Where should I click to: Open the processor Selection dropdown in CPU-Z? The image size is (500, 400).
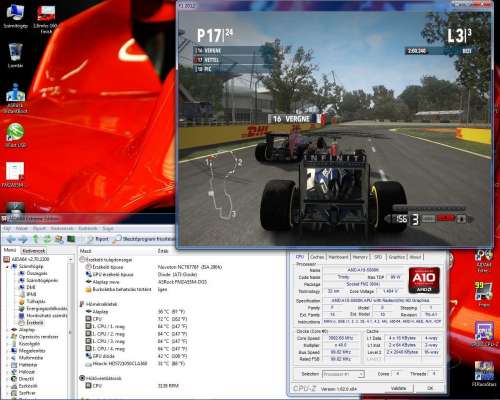343,374
